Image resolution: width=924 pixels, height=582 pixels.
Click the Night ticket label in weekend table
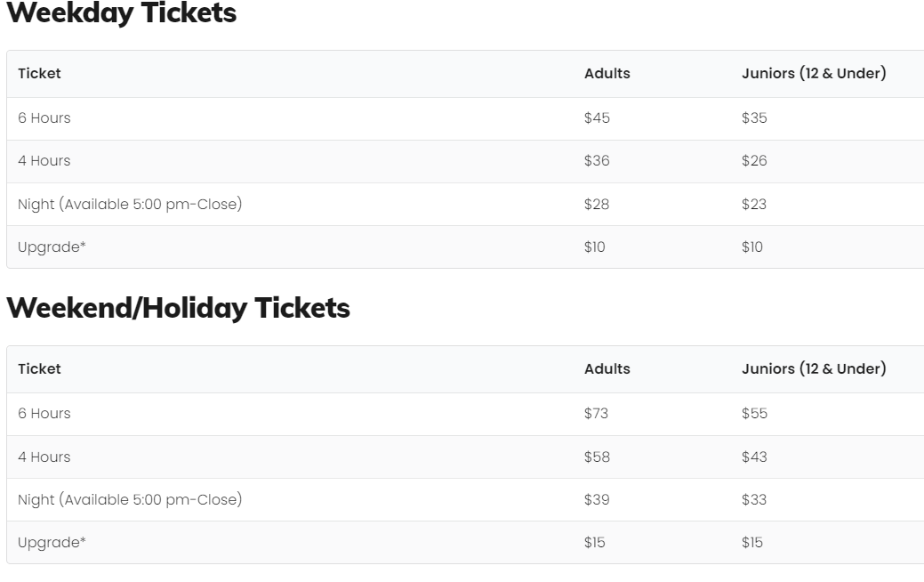pos(129,500)
